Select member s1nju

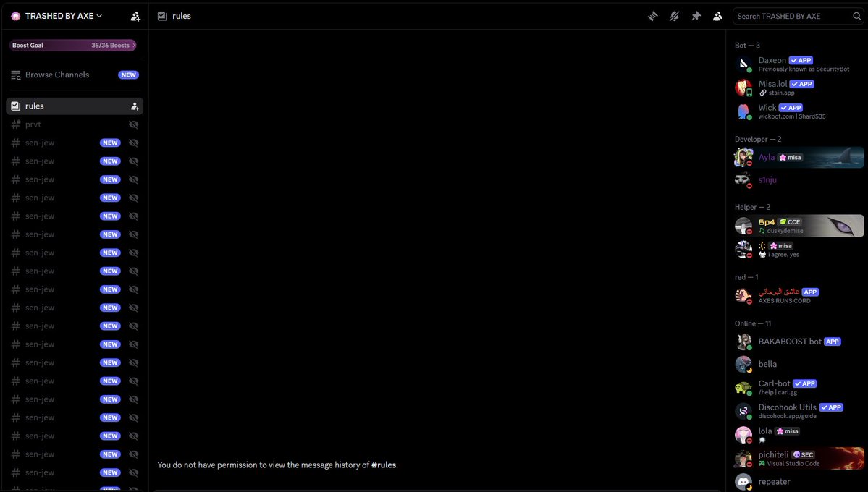tap(799, 180)
